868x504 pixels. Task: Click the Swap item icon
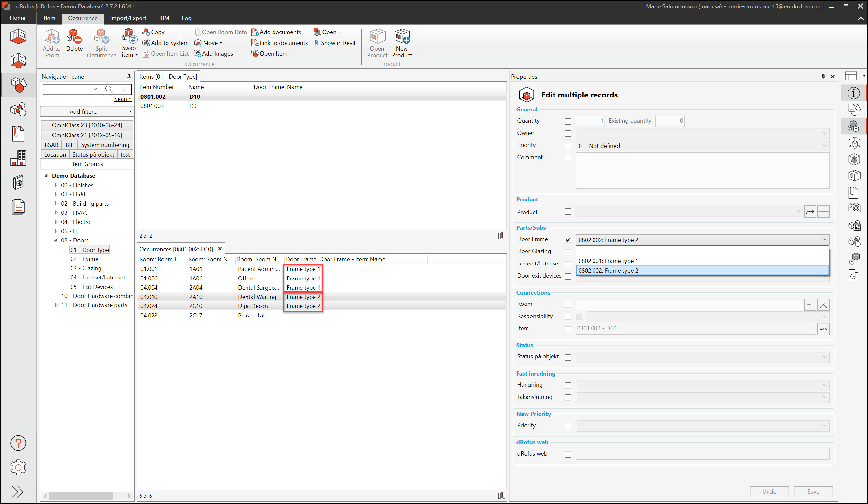pos(129,37)
